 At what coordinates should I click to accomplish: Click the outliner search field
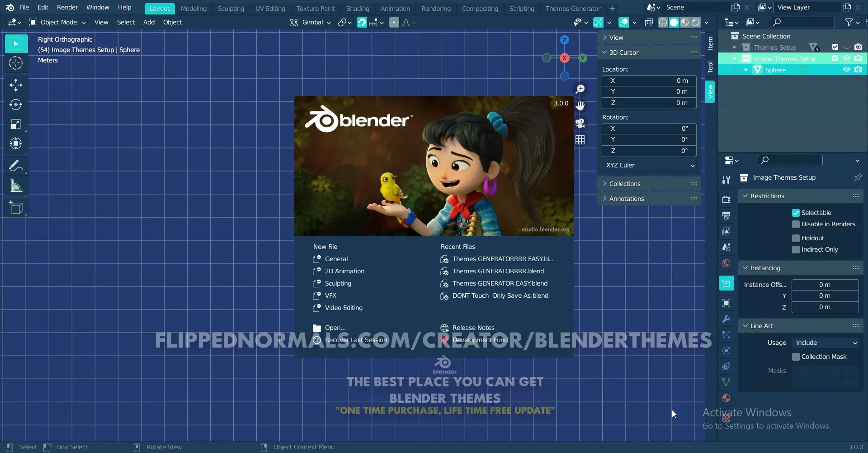[802, 22]
